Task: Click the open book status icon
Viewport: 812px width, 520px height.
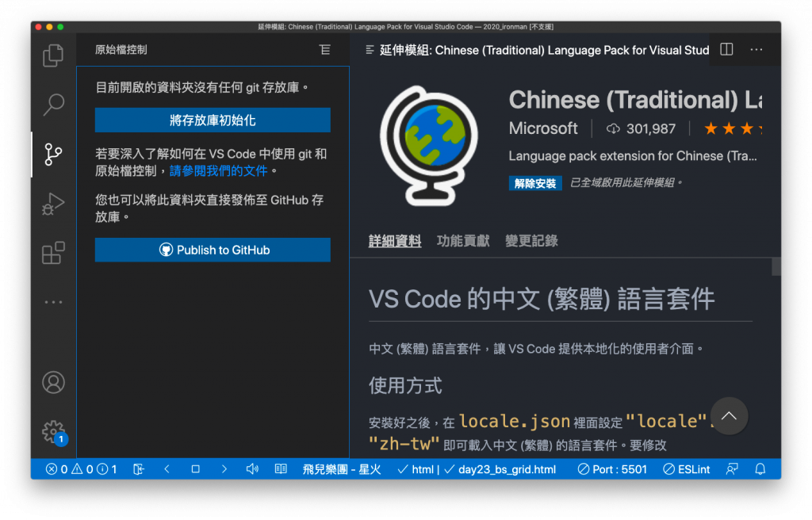Action: coord(281,469)
